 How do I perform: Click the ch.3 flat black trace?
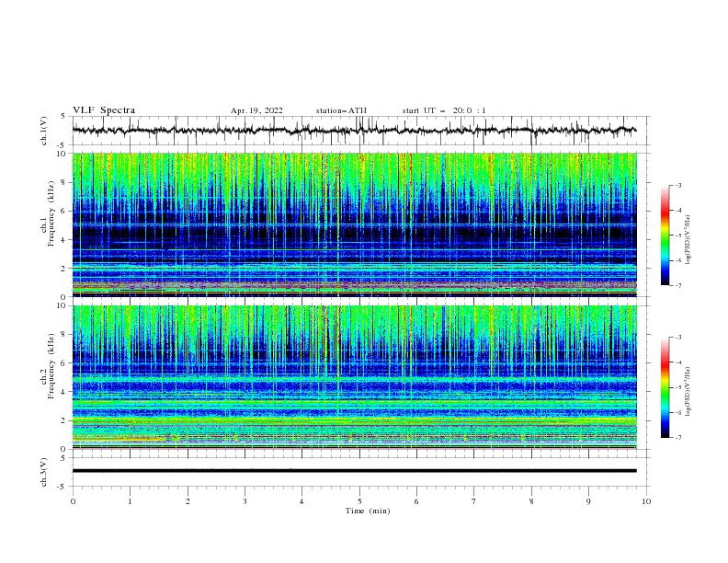[355, 471]
